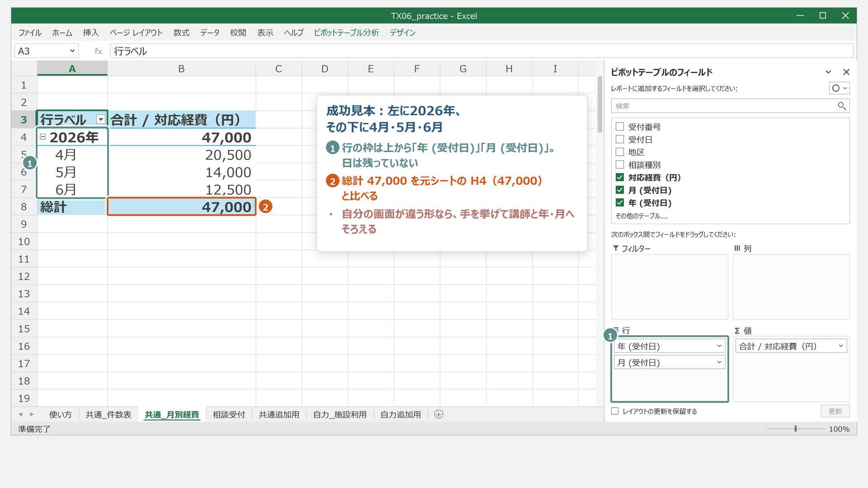Open the field list tools gear dropdown
Image resolution: width=868 pixels, height=488 pixels.
pos(840,88)
